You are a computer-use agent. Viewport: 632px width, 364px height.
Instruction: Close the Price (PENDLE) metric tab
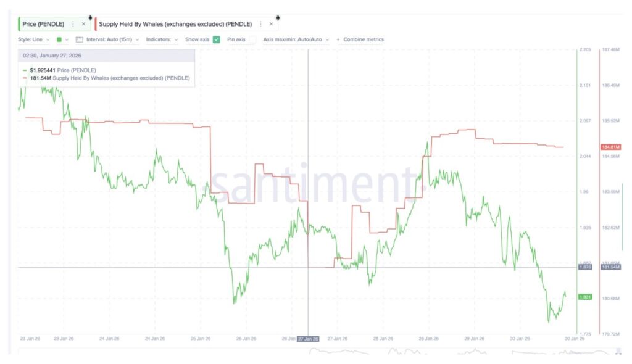[84, 24]
